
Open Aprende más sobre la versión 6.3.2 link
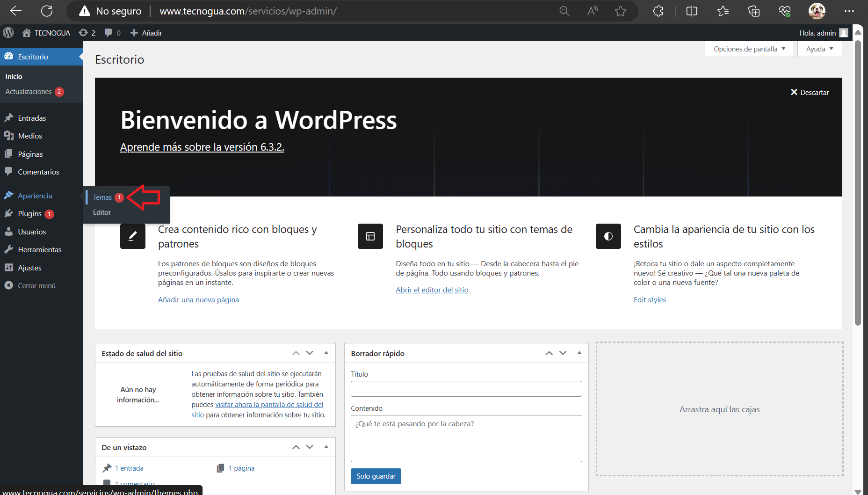coord(202,147)
